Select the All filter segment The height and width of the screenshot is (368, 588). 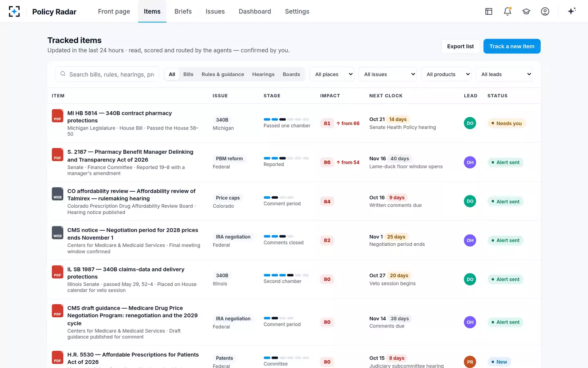(172, 74)
